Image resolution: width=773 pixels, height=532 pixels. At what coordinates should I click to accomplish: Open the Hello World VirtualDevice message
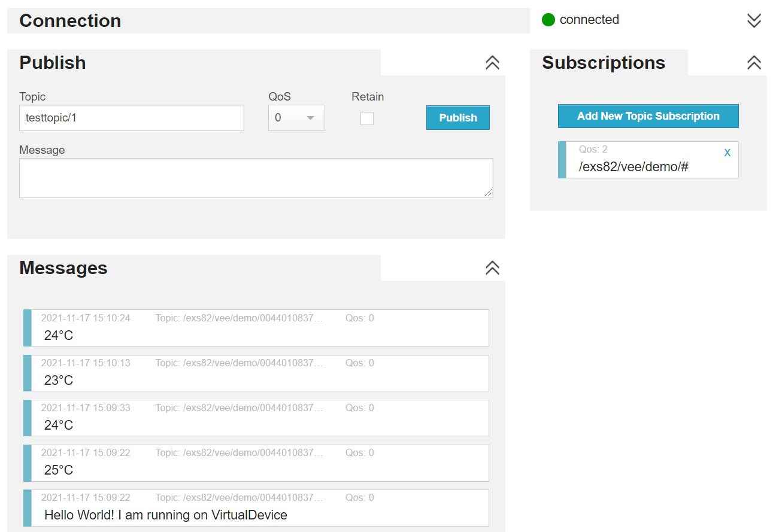pyautogui.click(x=256, y=508)
